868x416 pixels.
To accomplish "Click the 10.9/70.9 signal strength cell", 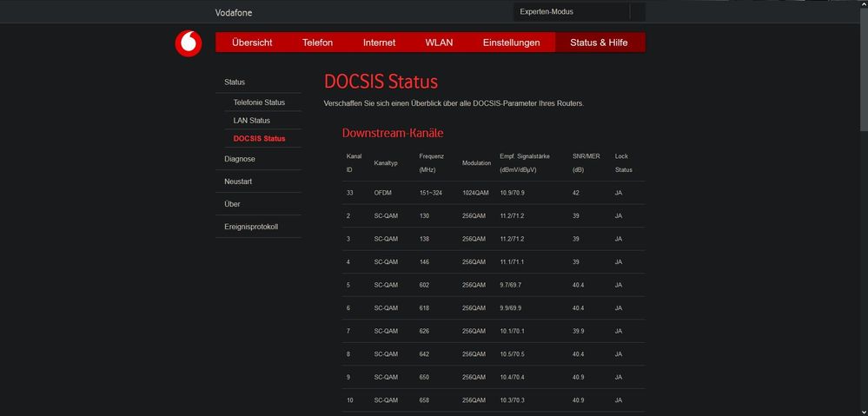I will tap(512, 193).
